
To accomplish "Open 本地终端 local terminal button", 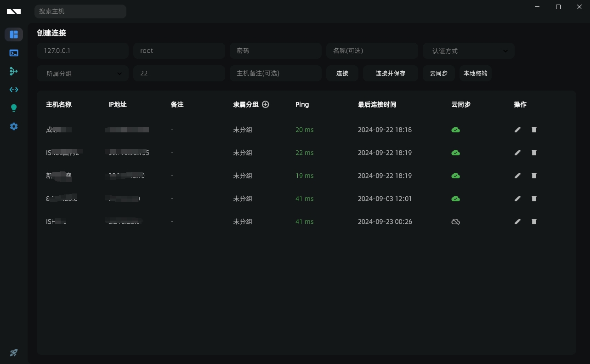I will [x=476, y=74].
